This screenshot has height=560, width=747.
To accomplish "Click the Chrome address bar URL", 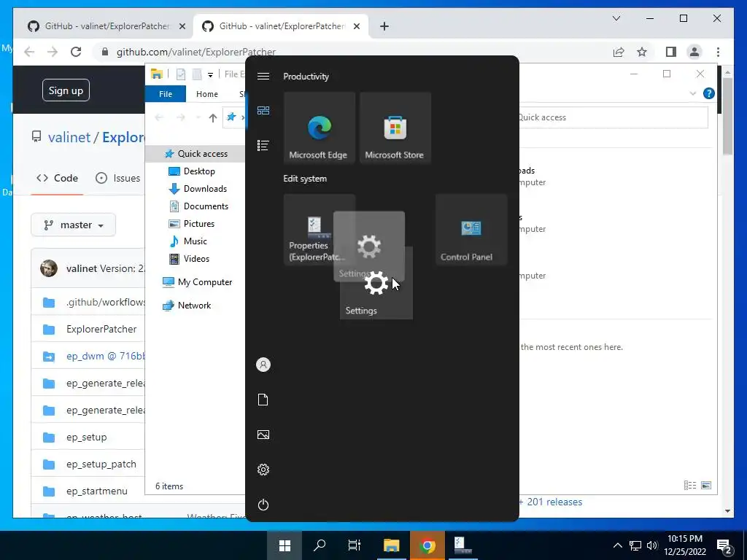I will pyautogui.click(x=196, y=52).
